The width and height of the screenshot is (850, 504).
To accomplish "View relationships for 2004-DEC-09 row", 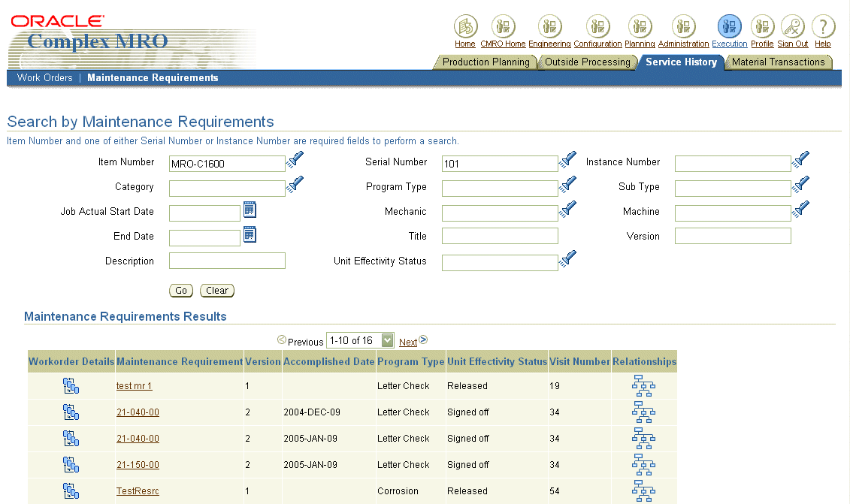I will [643, 412].
